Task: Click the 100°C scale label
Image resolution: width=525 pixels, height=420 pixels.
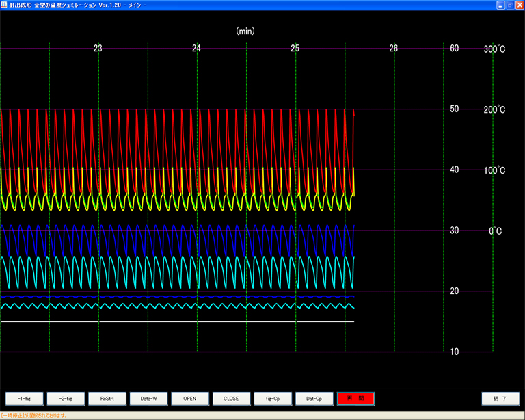Action: (494, 170)
